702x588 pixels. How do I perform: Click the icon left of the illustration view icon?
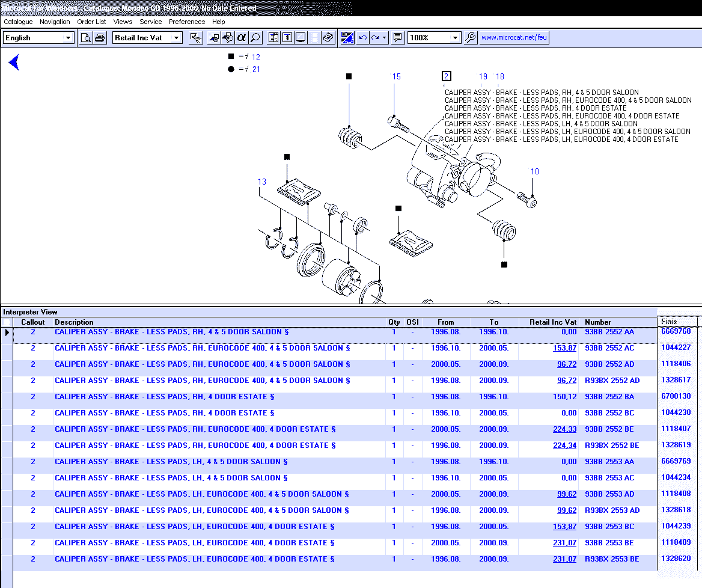[x=328, y=38]
